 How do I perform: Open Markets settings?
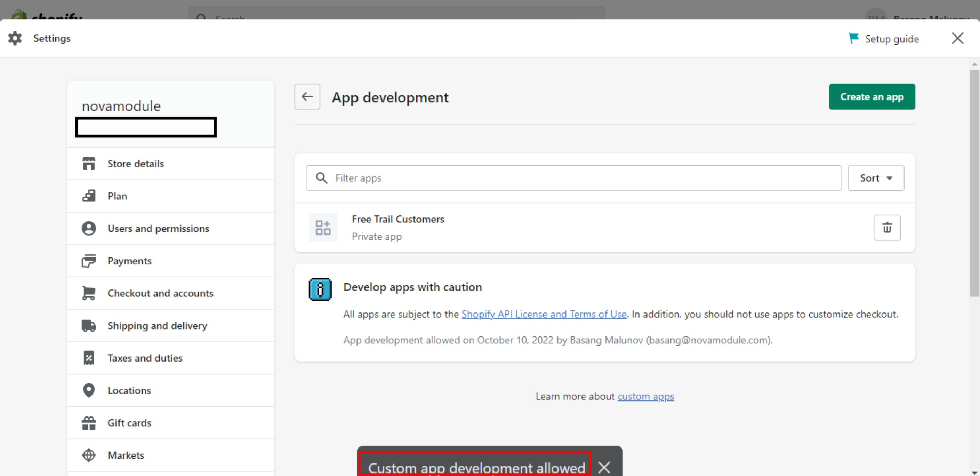pos(170,455)
